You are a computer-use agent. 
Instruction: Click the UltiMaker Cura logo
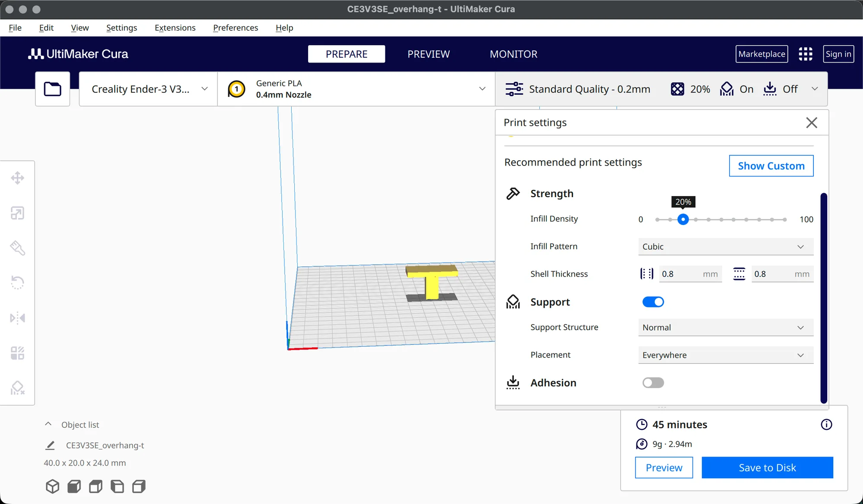pyautogui.click(x=78, y=54)
